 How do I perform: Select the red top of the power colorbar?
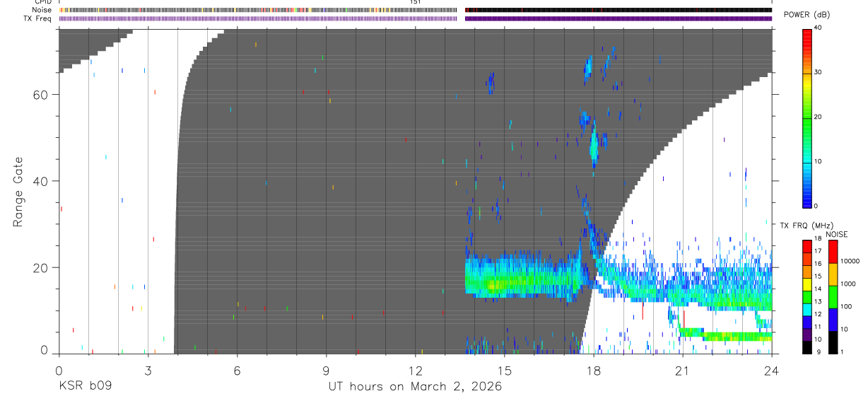807,39
